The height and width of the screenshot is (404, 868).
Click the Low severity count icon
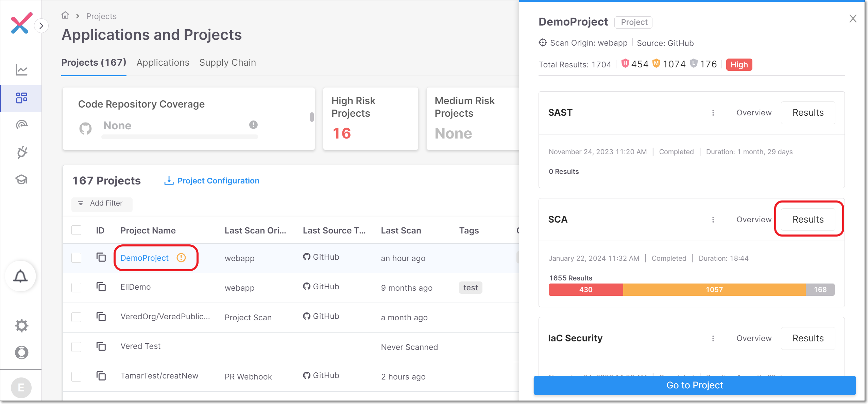coord(694,63)
